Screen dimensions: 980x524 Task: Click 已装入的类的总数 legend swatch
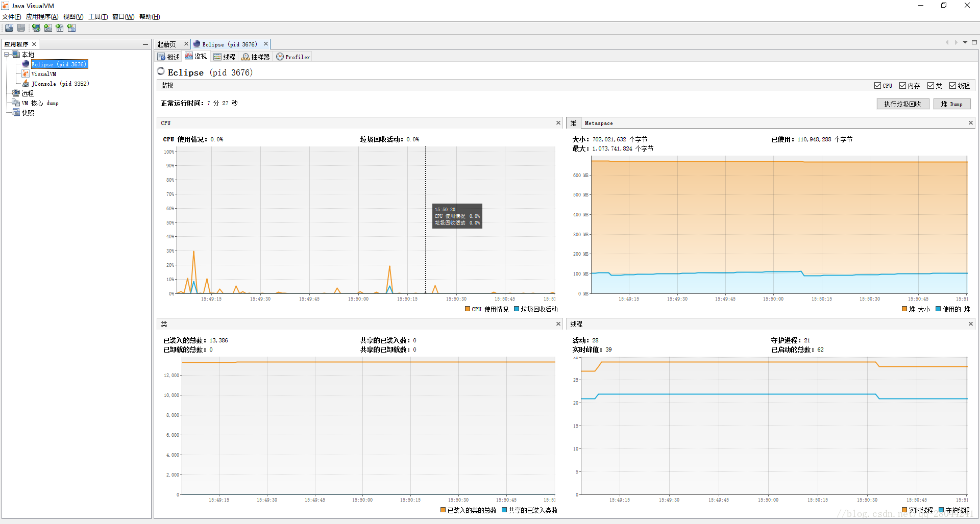[443, 510]
